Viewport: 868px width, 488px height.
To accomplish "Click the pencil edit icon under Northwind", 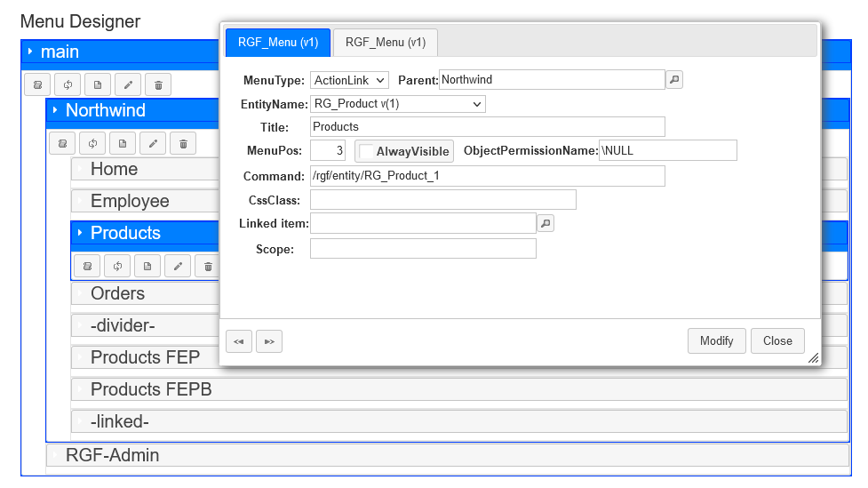I will click(x=153, y=143).
